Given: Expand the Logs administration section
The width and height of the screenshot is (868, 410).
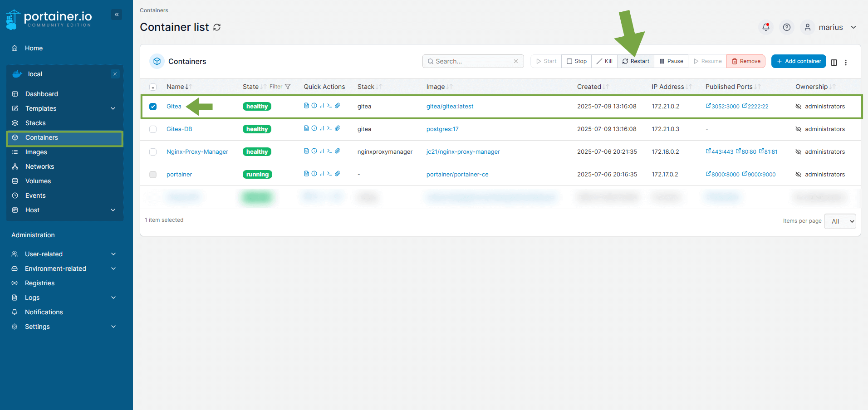Looking at the screenshot, I should (64, 298).
